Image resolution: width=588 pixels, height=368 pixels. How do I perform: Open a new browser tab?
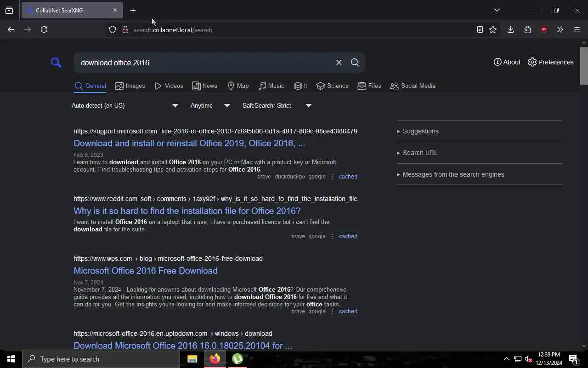click(x=133, y=10)
